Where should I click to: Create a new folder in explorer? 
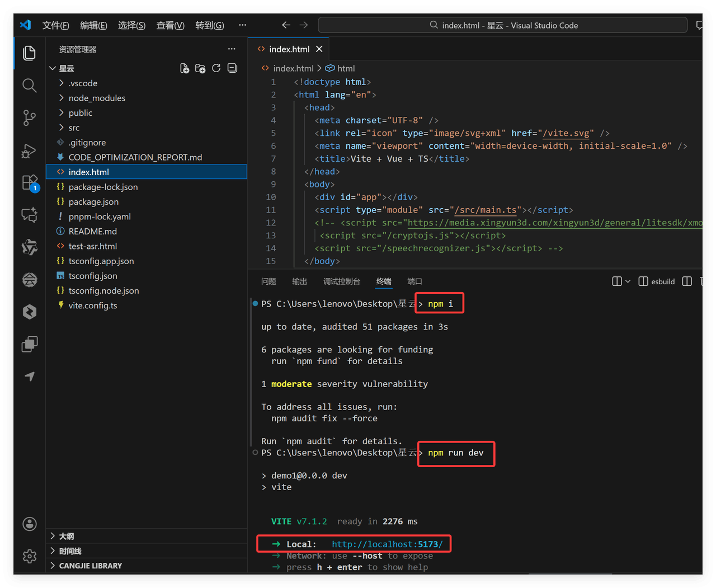(200, 68)
